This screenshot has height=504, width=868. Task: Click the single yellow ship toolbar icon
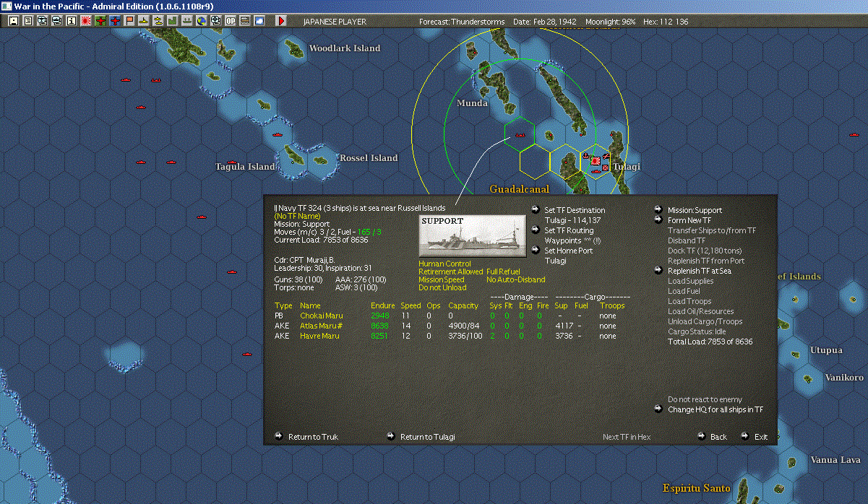tap(143, 21)
